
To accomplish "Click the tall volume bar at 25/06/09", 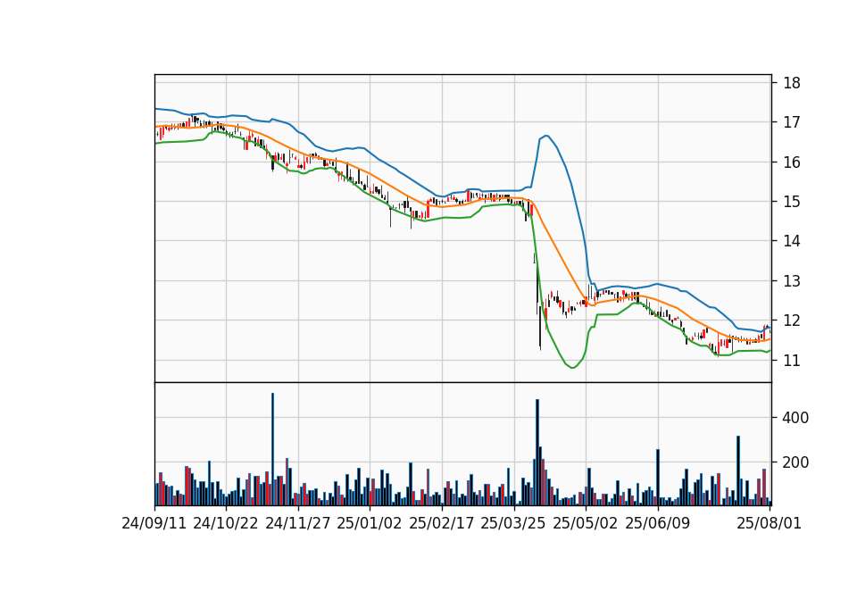I will click(658, 477).
